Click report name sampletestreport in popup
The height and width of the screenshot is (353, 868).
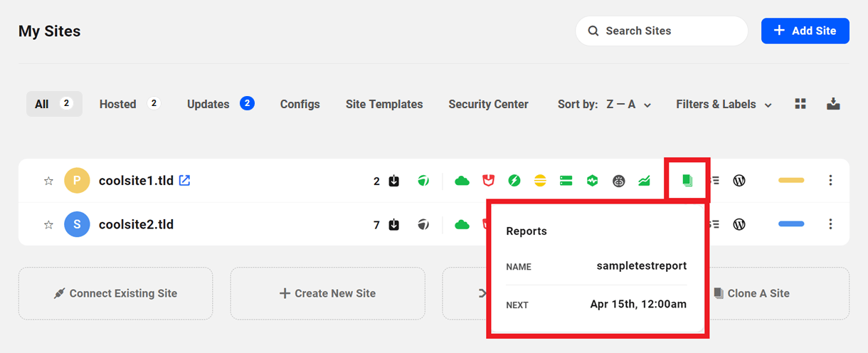pos(642,265)
